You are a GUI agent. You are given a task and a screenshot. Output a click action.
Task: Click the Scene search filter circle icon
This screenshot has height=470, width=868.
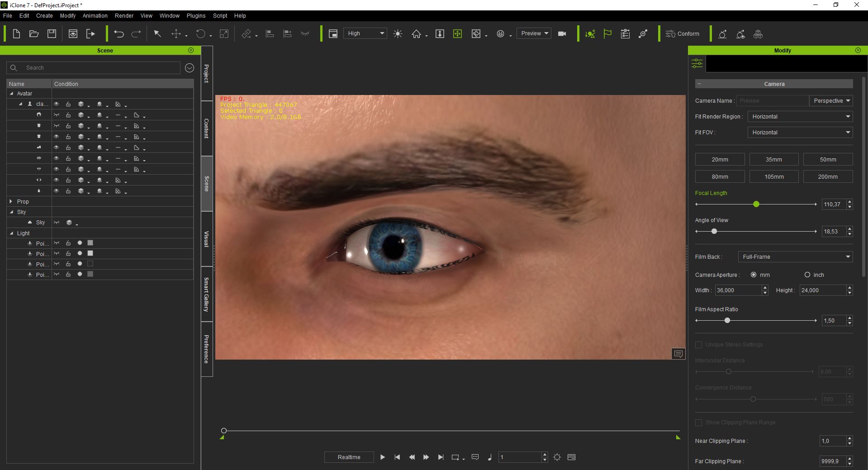point(190,68)
